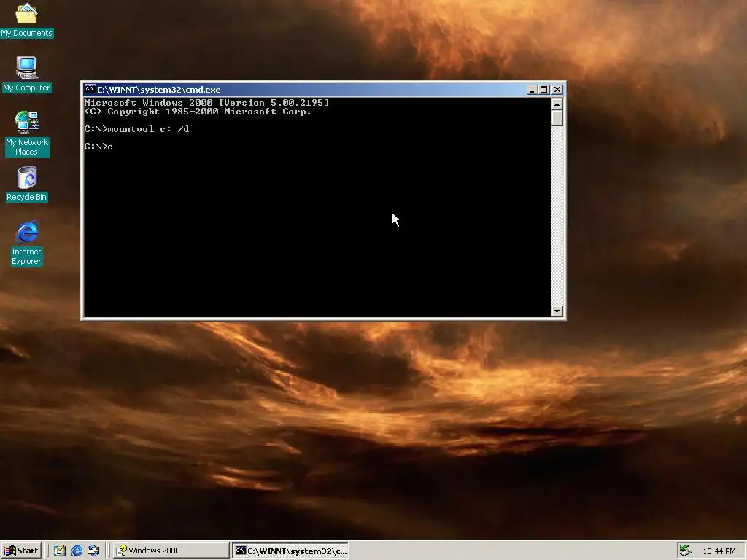
Task: Click the Show Desktop quick launch icon
Action: tap(60, 551)
